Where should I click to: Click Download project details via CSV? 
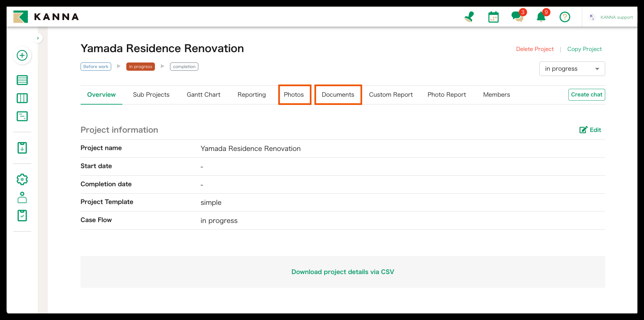(343, 272)
